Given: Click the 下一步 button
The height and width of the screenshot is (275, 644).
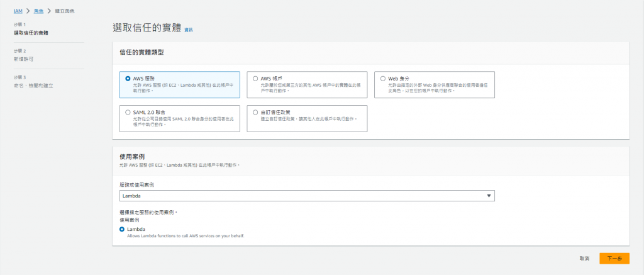Looking at the screenshot, I should pyautogui.click(x=614, y=258).
